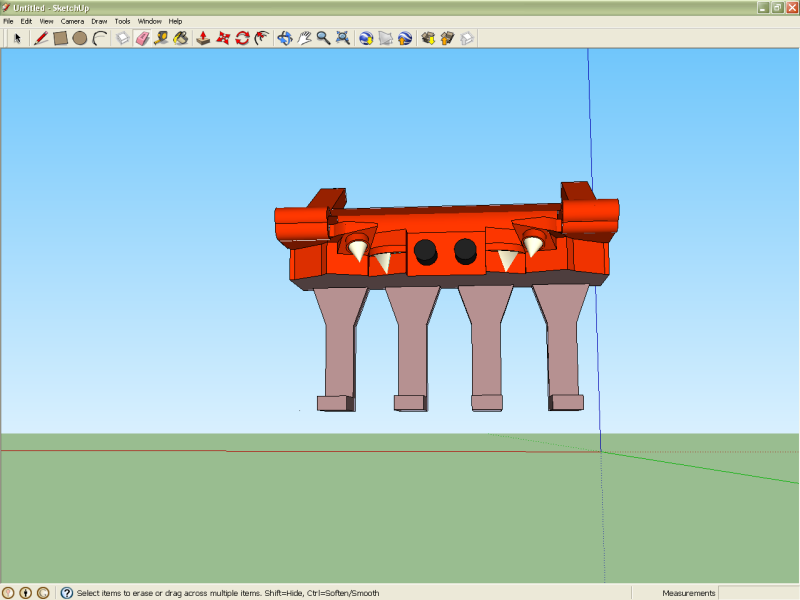Activate the Push/Pull tool
The height and width of the screenshot is (600, 800).
pos(204,38)
